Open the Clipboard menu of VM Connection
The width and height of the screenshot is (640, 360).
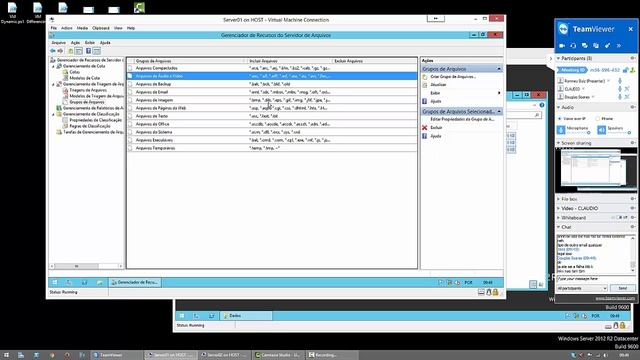(x=100, y=28)
